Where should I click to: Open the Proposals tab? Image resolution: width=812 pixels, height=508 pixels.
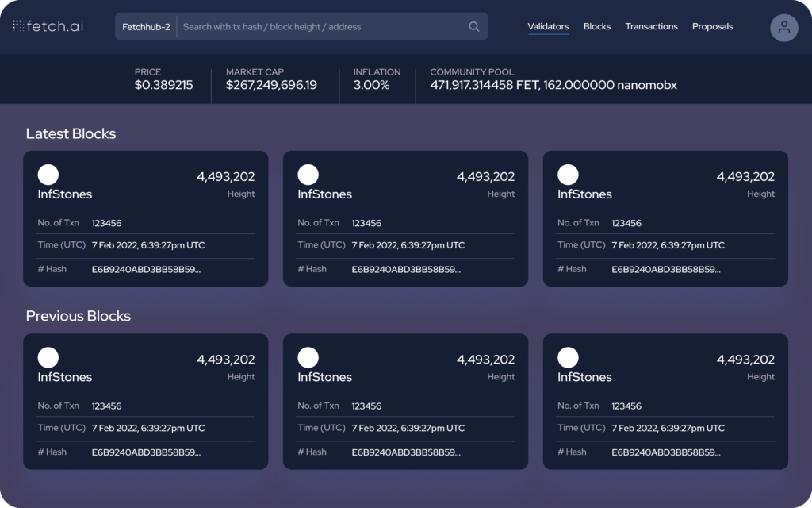coord(712,26)
